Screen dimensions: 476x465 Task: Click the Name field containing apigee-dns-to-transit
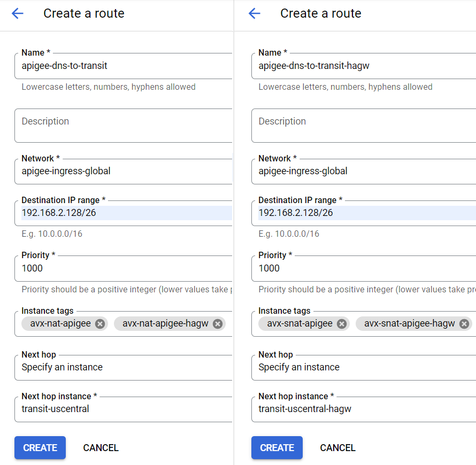click(123, 66)
